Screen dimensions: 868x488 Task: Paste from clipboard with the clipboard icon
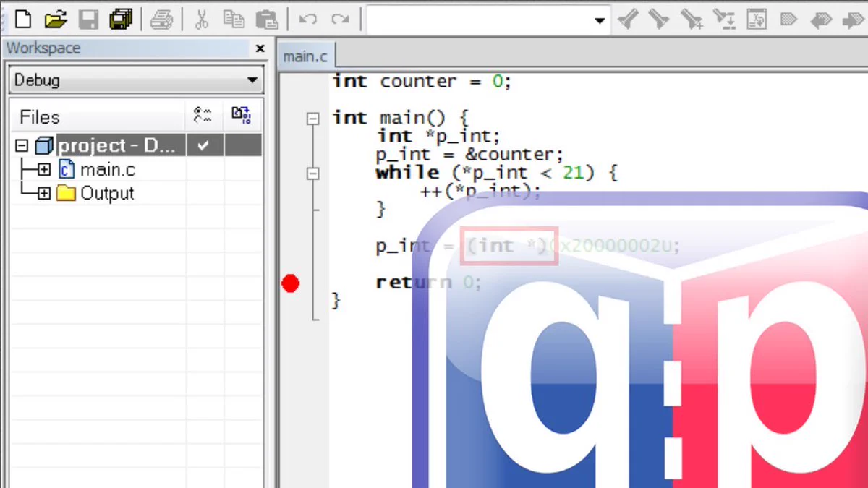[x=267, y=19]
